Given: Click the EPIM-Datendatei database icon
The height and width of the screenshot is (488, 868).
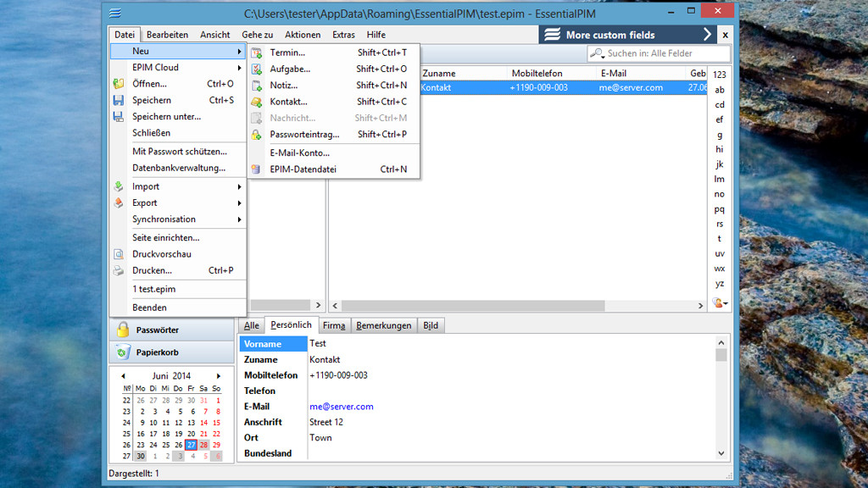Looking at the screenshot, I should pyautogui.click(x=257, y=169).
